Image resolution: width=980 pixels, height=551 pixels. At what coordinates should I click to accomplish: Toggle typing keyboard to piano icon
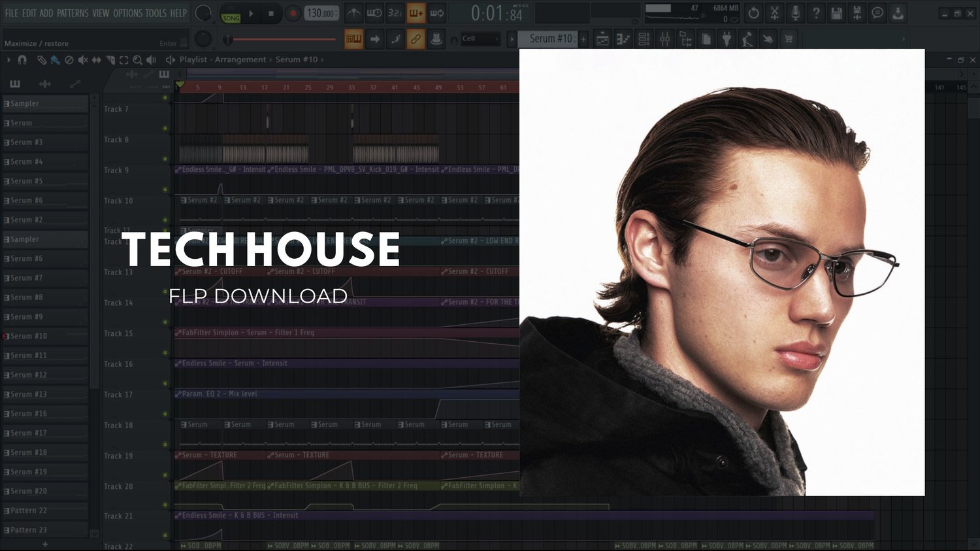(x=353, y=39)
